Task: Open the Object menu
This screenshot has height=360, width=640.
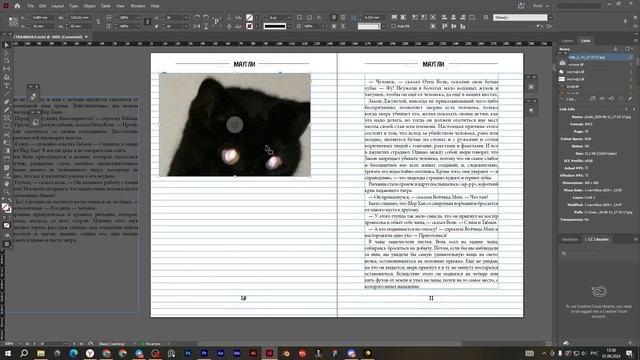Action: [x=89, y=6]
